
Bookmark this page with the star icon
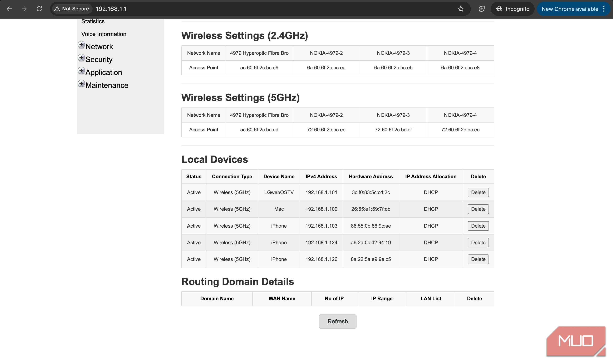click(461, 9)
